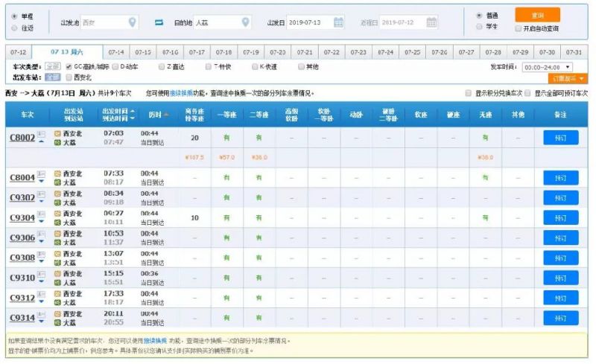
Task: Click the 出发日 2019-07-13 date field
Action: [x=315, y=22]
